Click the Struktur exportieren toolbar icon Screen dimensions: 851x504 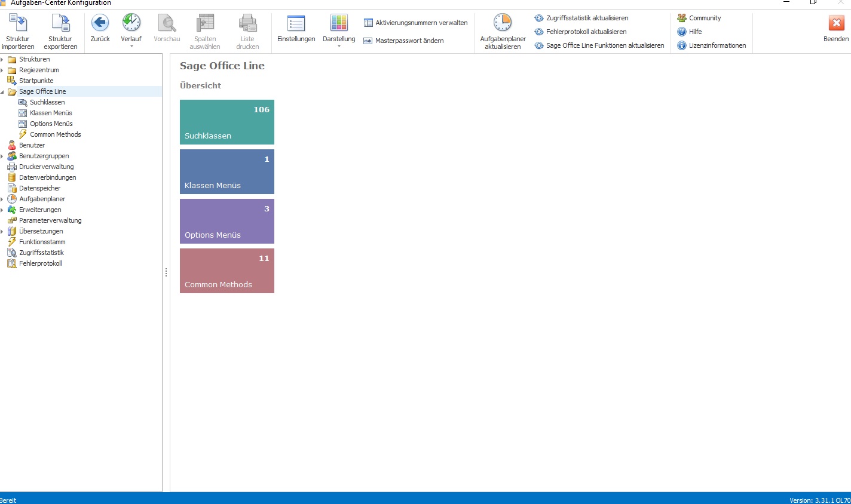[x=60, y=24]
